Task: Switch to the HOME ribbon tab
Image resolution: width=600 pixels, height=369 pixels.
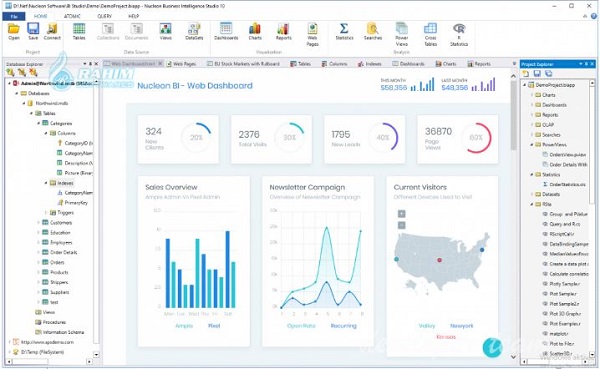Action: click(x=40, y=16)
